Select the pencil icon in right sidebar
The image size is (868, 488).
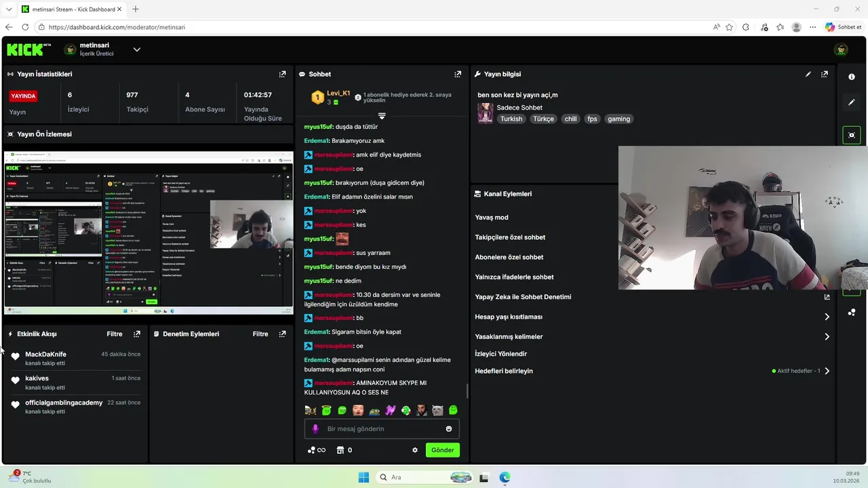(852, 102)
